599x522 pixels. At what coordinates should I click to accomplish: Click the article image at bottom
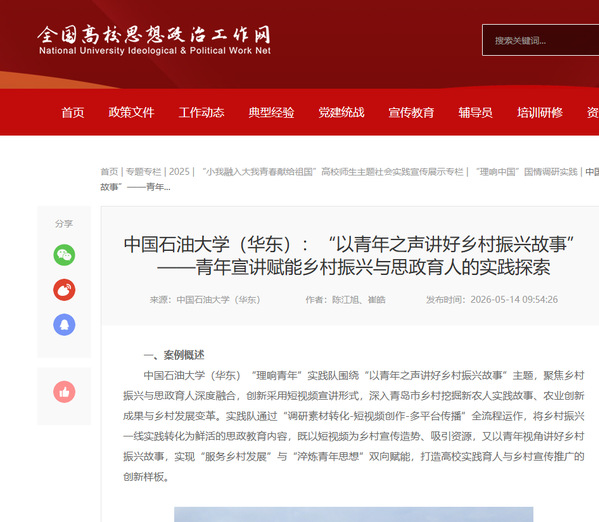(x=353, y=514)
